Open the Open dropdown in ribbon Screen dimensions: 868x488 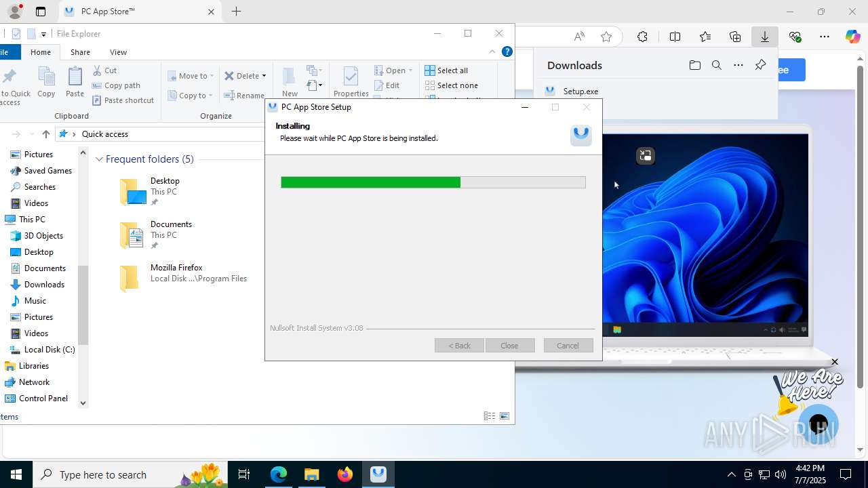[393, 70]
